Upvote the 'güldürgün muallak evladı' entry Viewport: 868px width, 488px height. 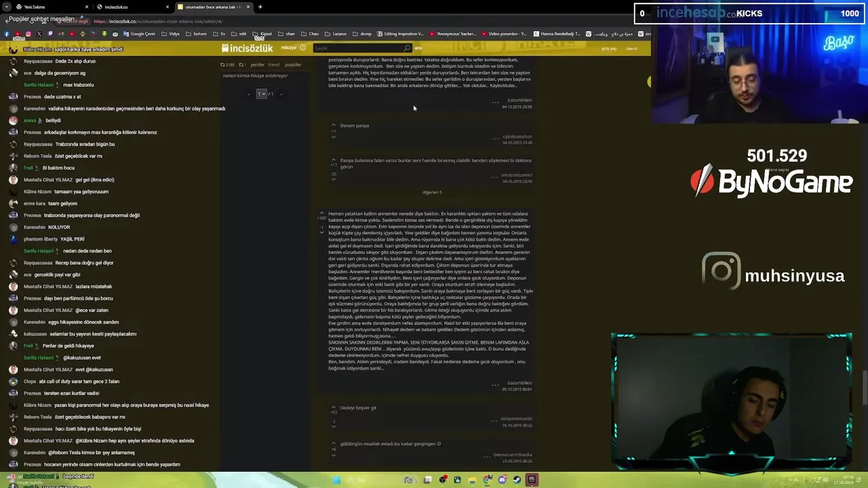tap(333, 443)
